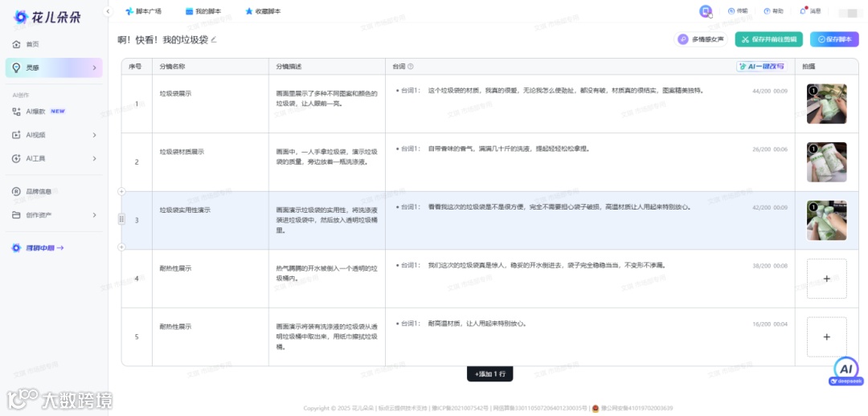
Task: Click the 垃圾袋展示 shot name cell
Action: 211,104
